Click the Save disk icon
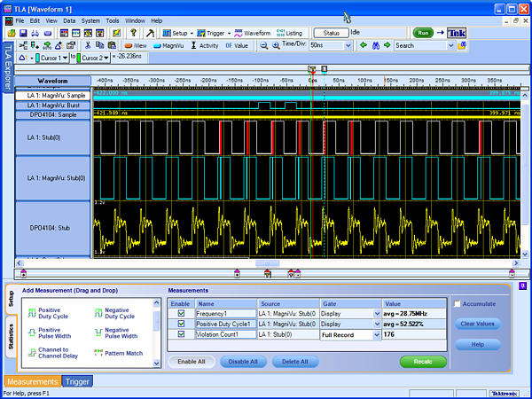532x399 pixels. point(23,33)
